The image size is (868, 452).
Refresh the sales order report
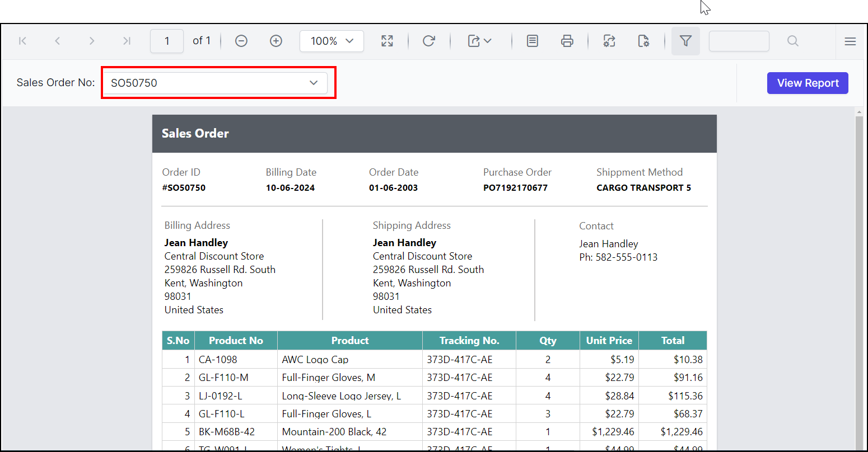point(429,40)
